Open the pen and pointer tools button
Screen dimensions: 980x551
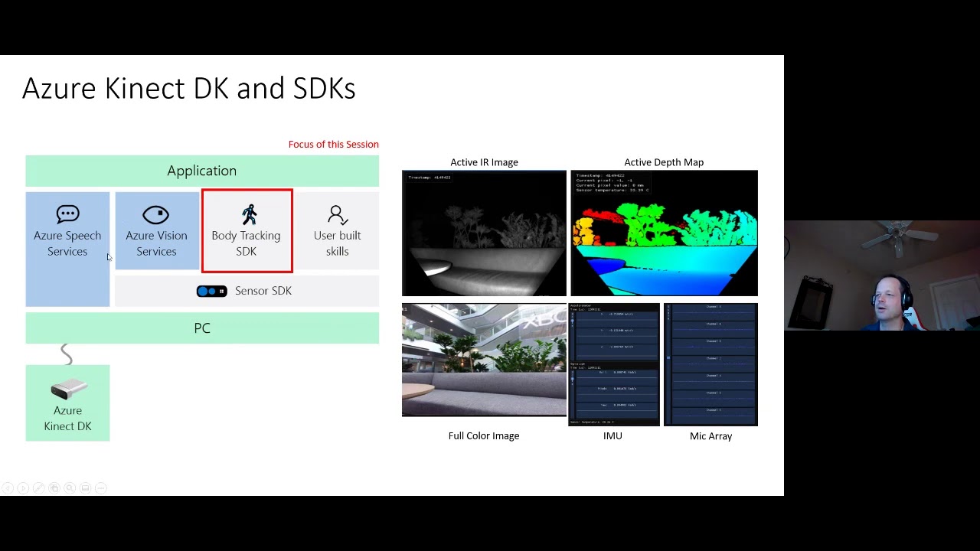point(39,488)
